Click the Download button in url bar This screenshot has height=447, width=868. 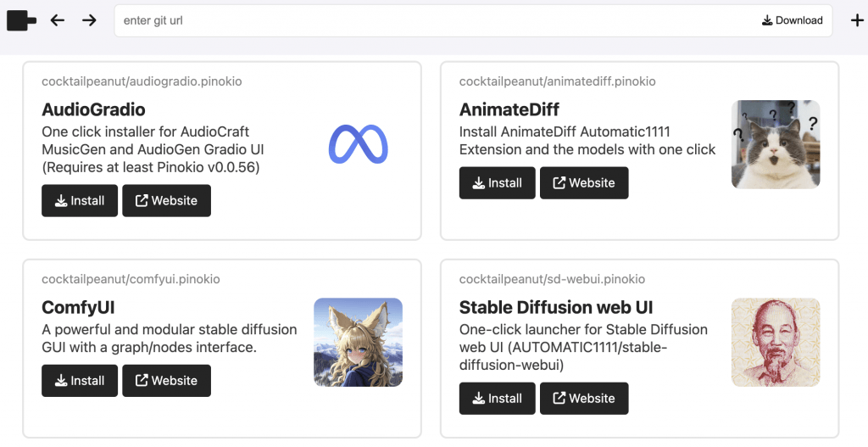793,20
